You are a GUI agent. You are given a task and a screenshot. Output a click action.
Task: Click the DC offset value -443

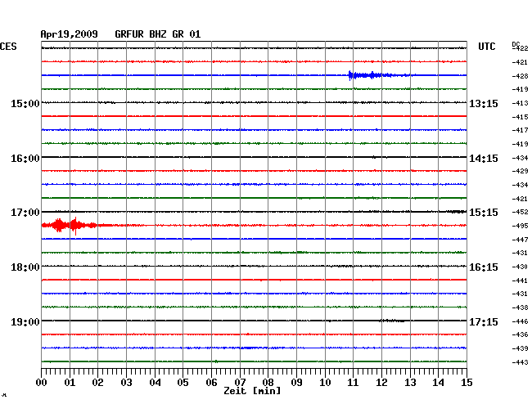click(x=520, y=362)
